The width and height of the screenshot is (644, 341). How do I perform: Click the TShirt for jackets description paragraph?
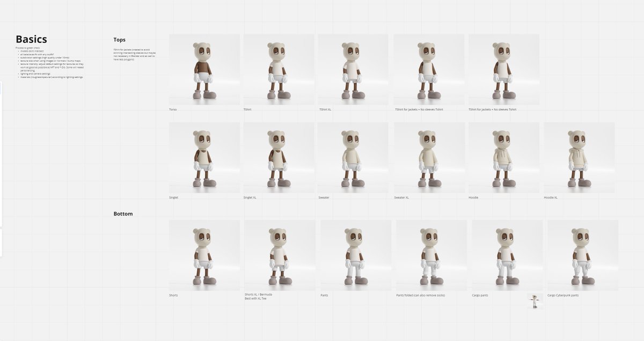135,55
